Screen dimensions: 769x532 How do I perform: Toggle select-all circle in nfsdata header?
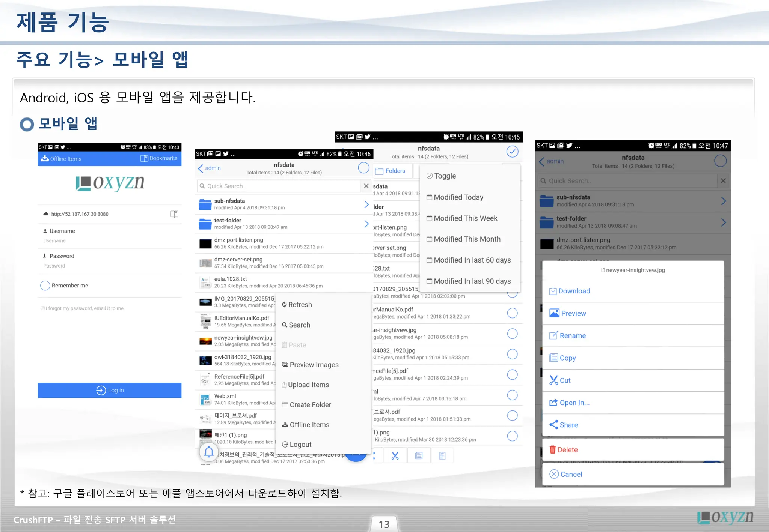[x=363, y=168]
